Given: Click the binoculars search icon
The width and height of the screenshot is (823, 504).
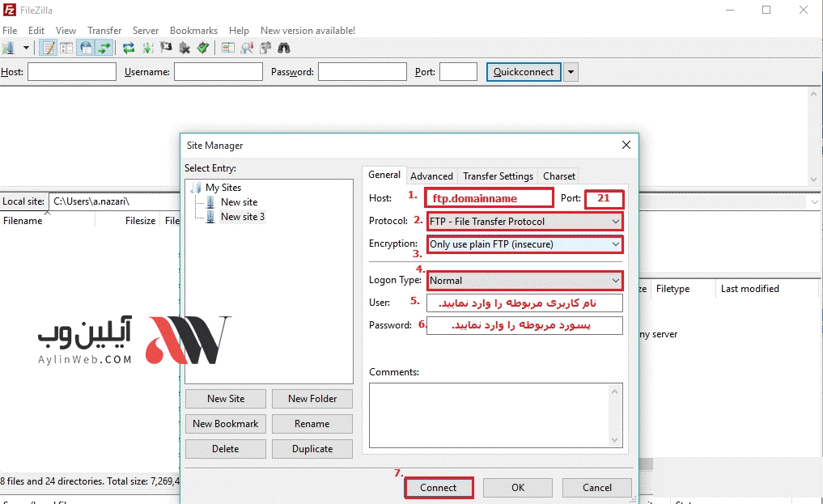Looking at the screenshot, I should tap(284, 49).
